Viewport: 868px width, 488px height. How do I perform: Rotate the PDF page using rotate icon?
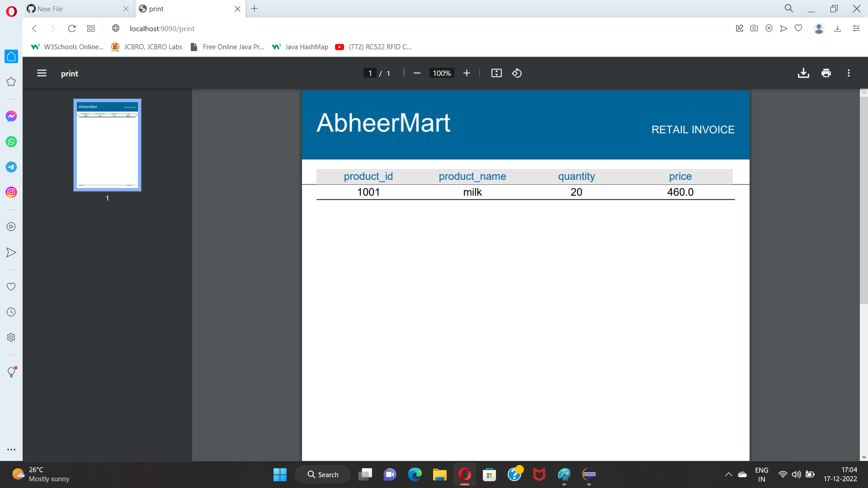pyautogui.click(x=517, y=73)
